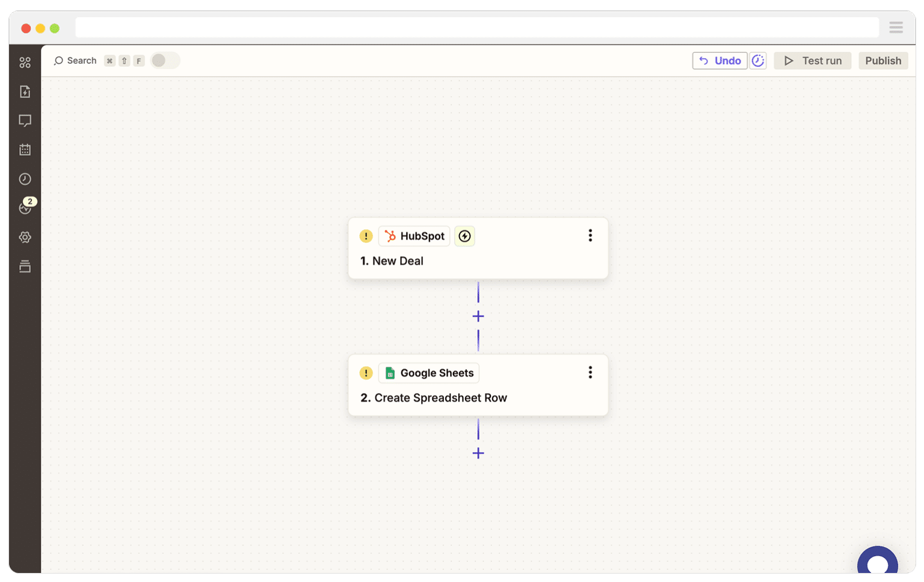Open the Notes icon in the left sidebar
924x582 pixels.
[x=25, y=91]
